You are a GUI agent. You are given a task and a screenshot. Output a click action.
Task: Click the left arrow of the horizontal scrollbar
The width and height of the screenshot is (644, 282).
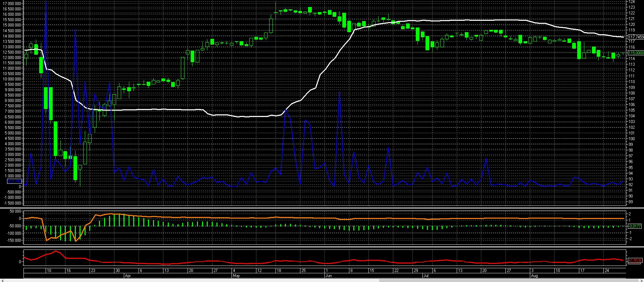coord(2,280)
